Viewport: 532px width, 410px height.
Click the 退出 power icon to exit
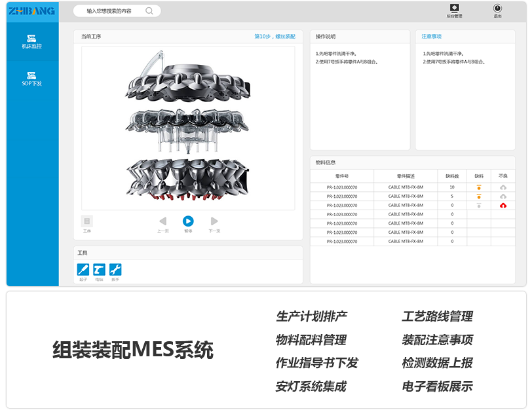(x=497, y=9)
